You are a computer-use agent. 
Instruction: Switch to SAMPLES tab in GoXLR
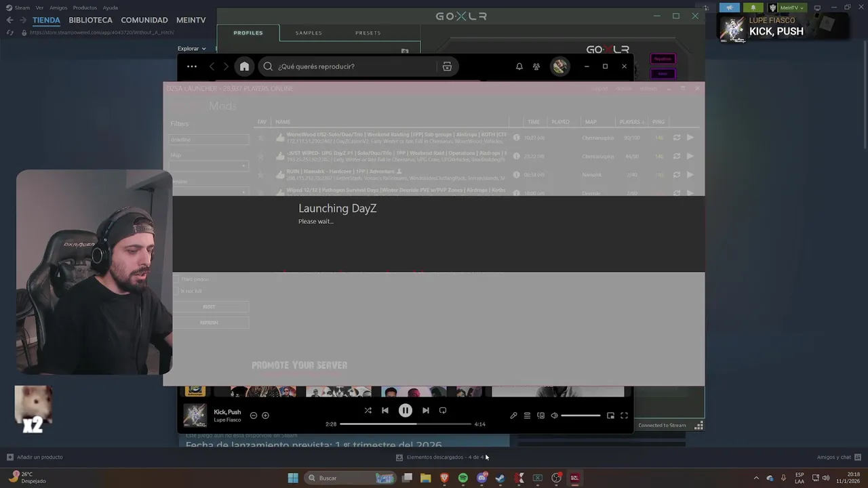point(309,33)
